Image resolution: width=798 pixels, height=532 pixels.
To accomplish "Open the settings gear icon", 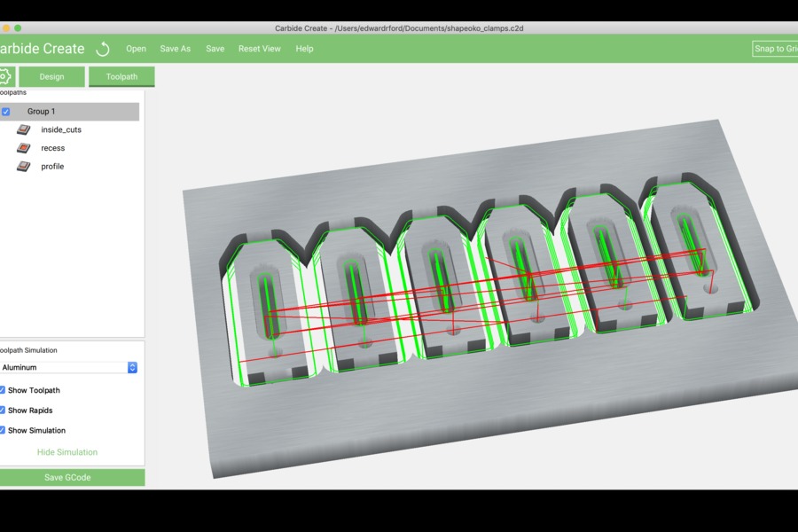I will pos(5,77).
